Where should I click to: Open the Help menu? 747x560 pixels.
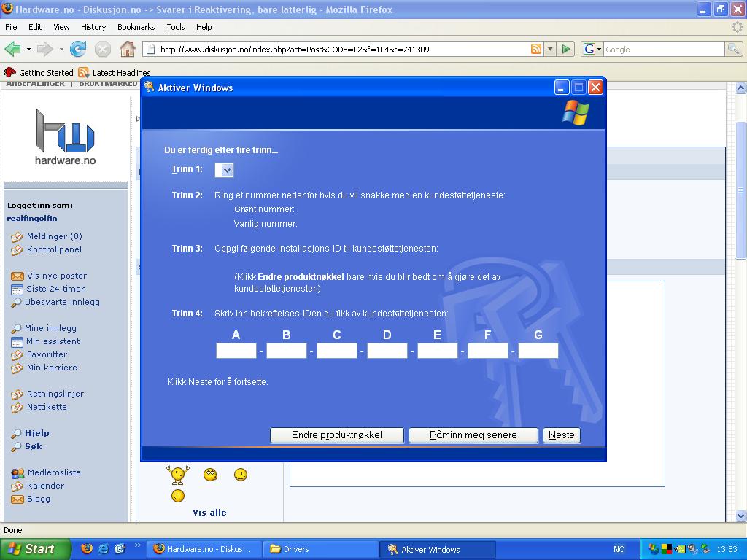(x=204, y=27)
